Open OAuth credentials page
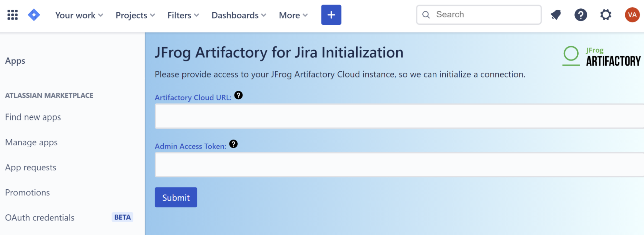The width and height of the screenshot is (644, 235). tap(40, 218)
